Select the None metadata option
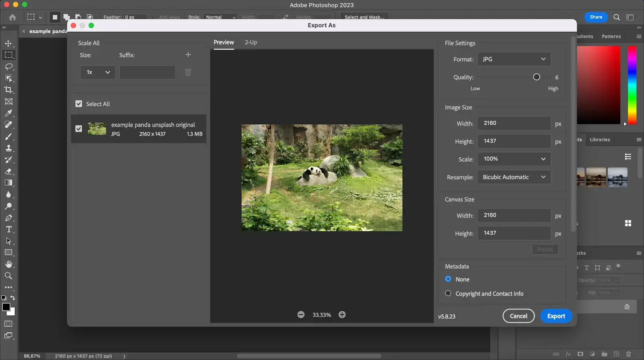Image resolution: width=644 pixels, height=360 pixels. point(448,279)
